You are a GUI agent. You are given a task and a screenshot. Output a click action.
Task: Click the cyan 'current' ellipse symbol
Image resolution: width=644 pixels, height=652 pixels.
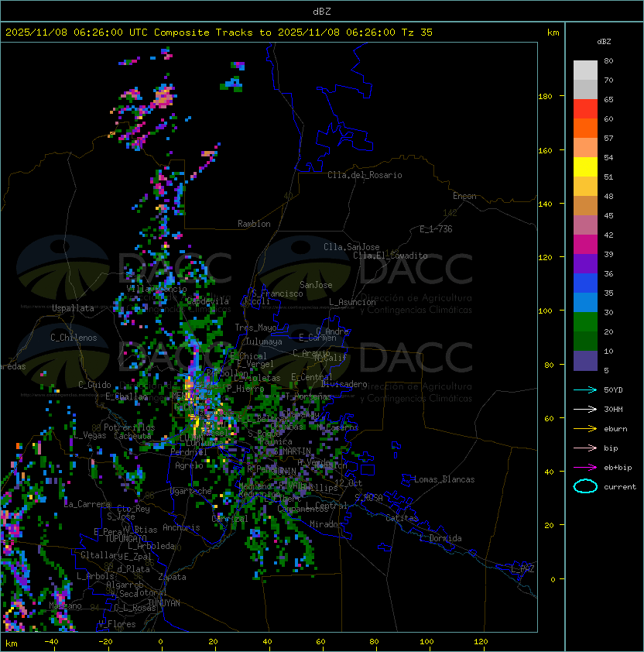[585, 486]
